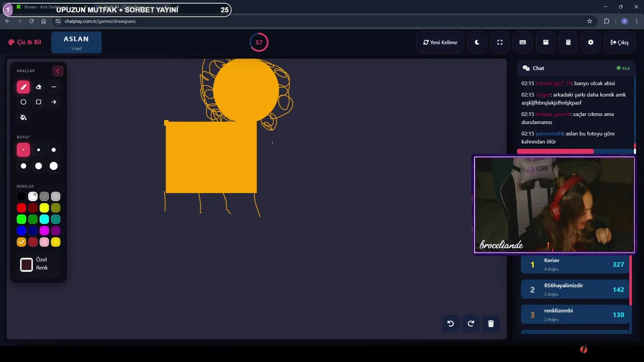The image size is (644, 362).
Task: Pick the purple color swatch
Action: click(x=56, y=231)
